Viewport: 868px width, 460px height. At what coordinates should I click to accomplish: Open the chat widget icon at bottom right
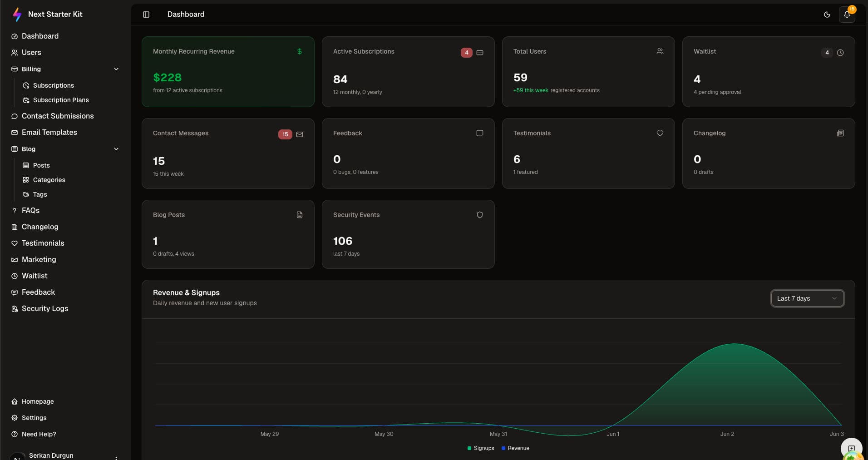852,449
